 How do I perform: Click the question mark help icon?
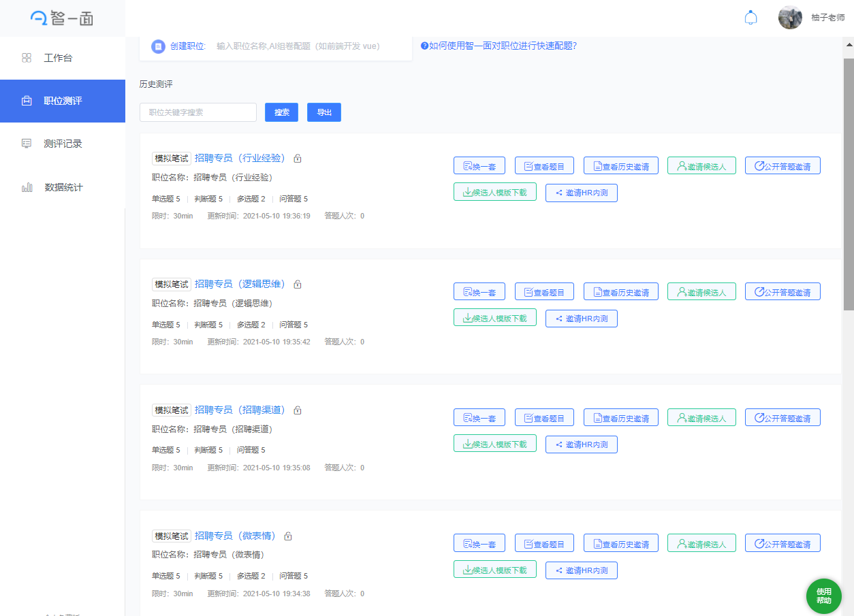click(424, 46)
